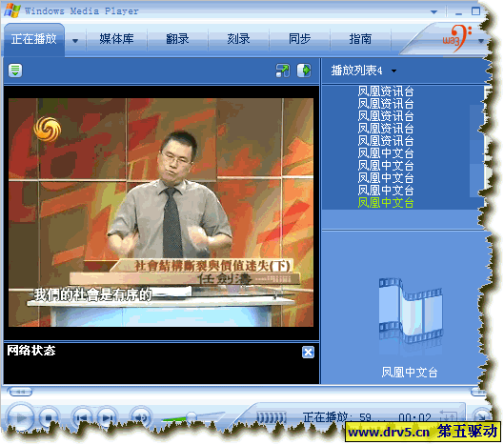Open the title bar menu dropdown arrow
Screen dimensions: 504x445
433,11
